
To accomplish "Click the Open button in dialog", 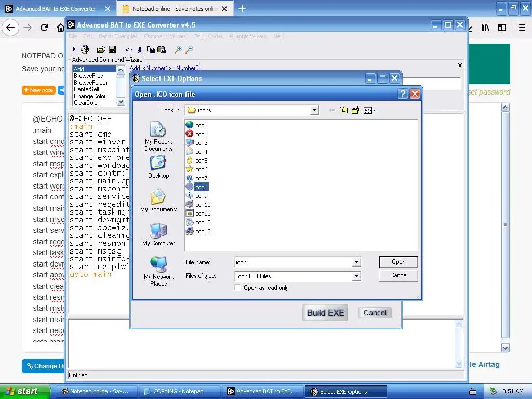I will (398, 262).
